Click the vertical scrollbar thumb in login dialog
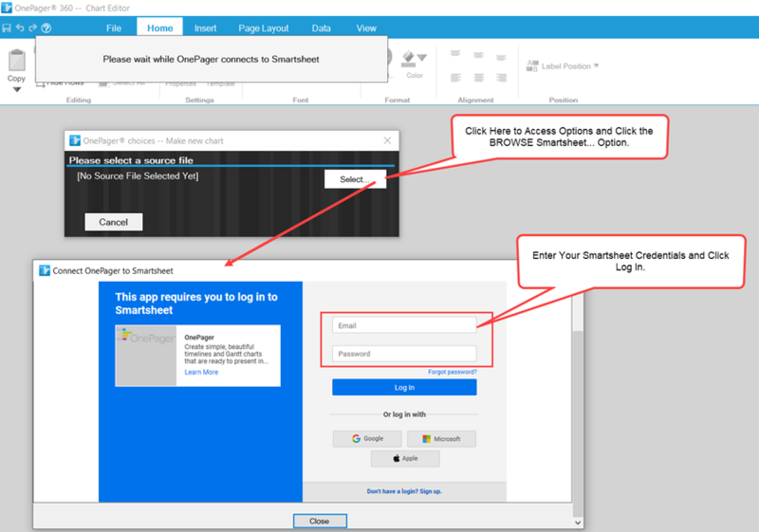Image resolution: width=759 pixels, height=532 pixels. click(578, 424)
